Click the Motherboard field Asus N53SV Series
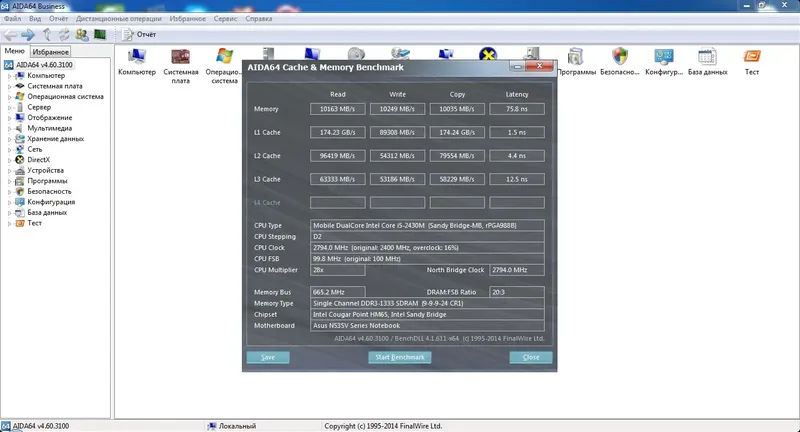 427,326
